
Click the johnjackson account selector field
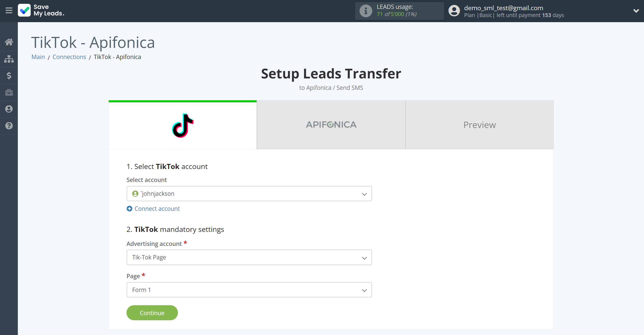249,193
